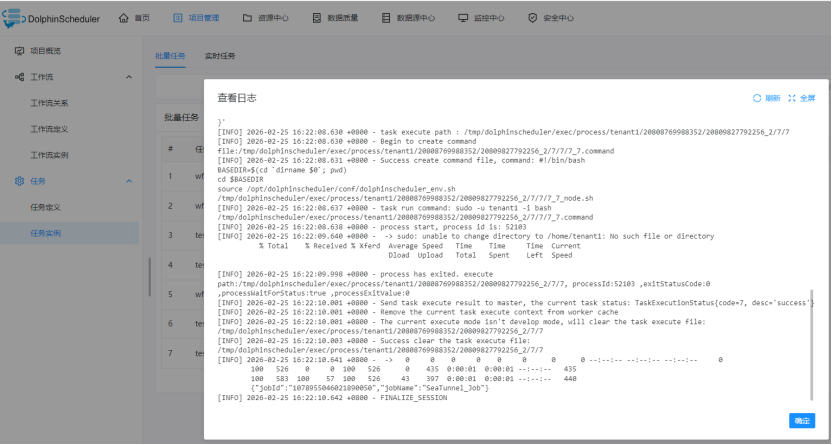The image size is (832, 445).
Task: Go to 数据质量 menu
Action: (x=343, y=18)
